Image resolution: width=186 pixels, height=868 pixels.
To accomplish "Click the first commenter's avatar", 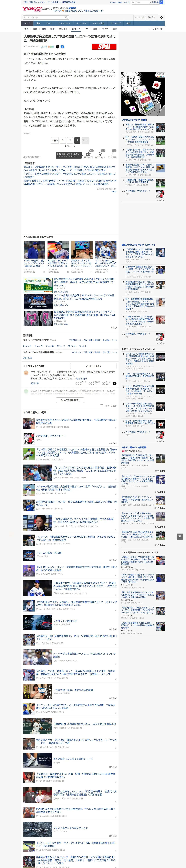I will (x=26, y=373).
